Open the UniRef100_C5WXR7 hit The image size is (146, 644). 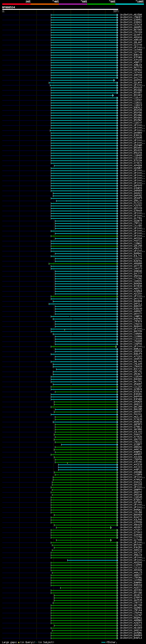click(x=131, y=17)
